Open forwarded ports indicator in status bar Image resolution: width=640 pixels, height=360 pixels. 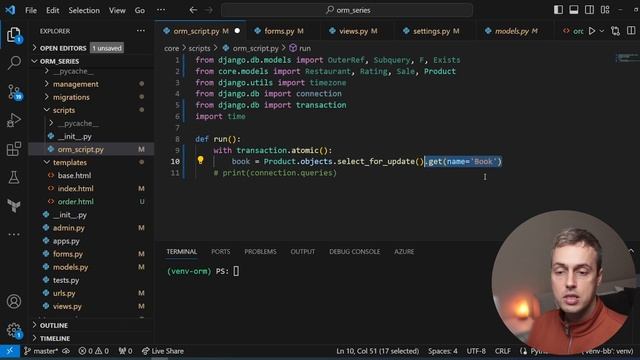(x=125, y=351)
